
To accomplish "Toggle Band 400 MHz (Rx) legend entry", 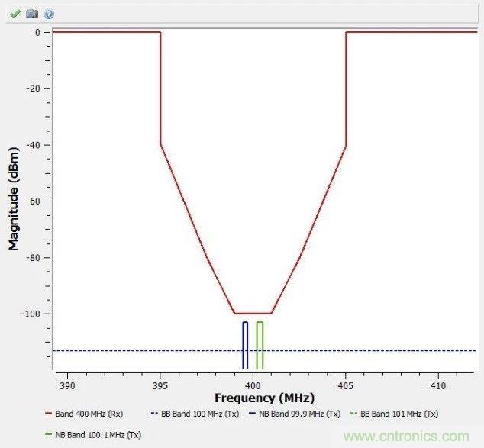I will pos(89,414).
